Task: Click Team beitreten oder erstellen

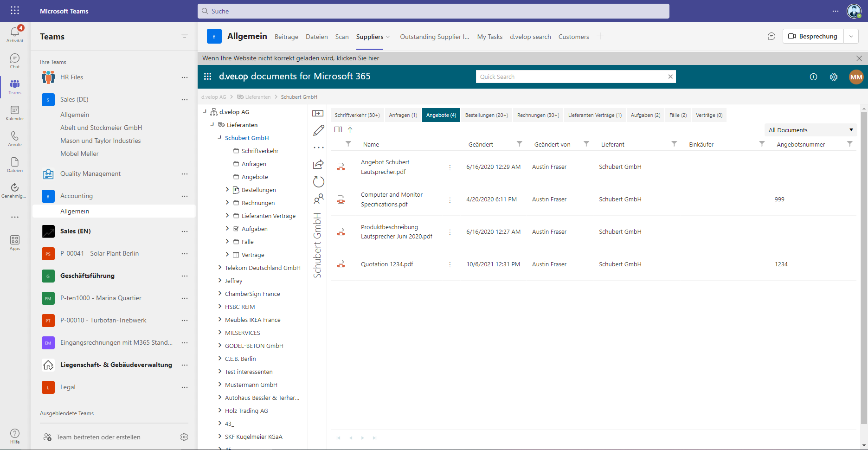Action: coord(98,437)
